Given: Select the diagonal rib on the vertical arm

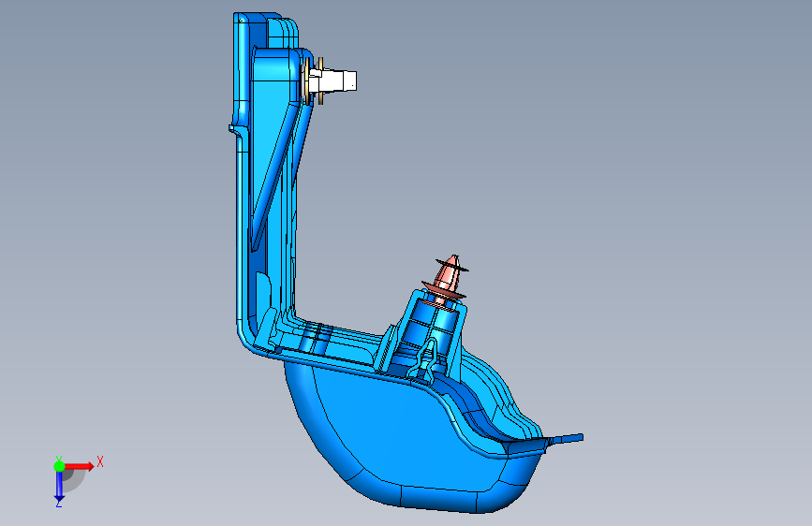Looking at the screenshot, I should click(x=273, y=179).
